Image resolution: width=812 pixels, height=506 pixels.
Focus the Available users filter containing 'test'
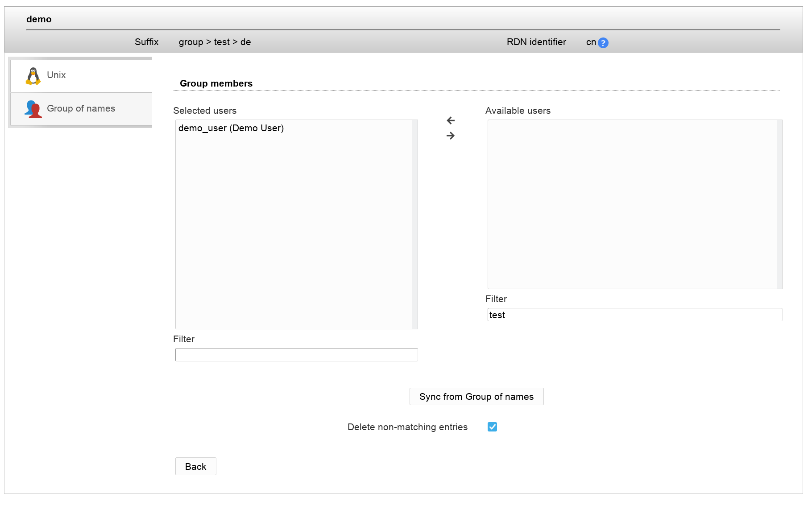(634, 315)
